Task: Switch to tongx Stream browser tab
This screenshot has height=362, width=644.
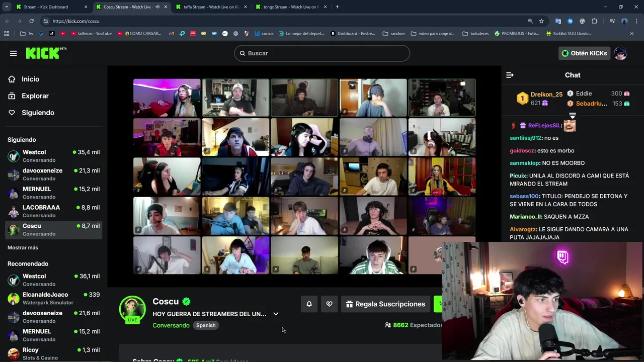Action: click(x=290, y=7)
